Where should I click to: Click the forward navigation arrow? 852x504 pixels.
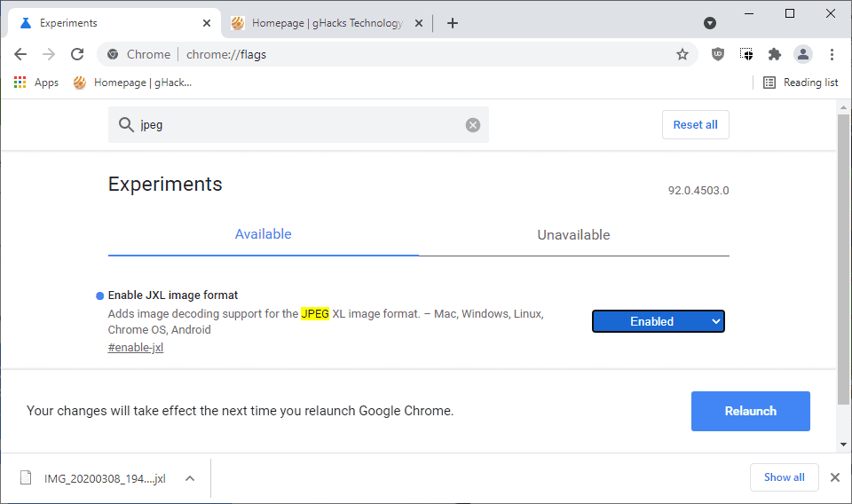(x=49, y=54)
